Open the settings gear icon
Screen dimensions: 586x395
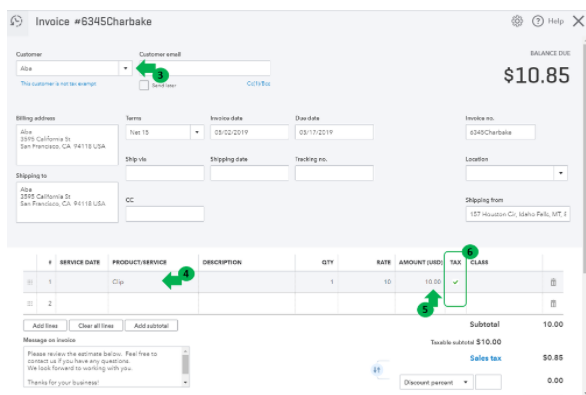click(517, 21)
